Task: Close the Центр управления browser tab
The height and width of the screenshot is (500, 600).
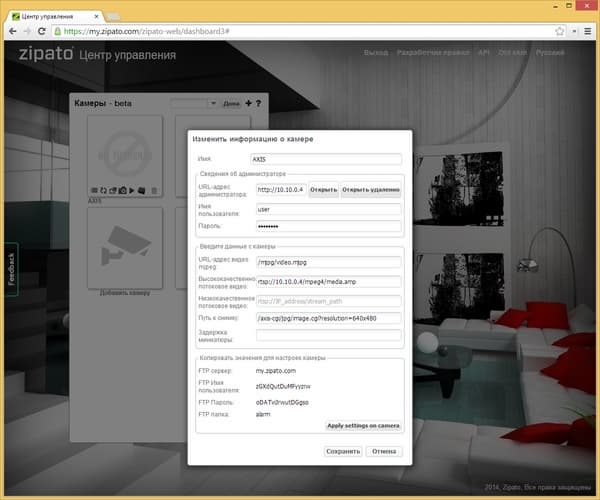Action: click(96, 16)
